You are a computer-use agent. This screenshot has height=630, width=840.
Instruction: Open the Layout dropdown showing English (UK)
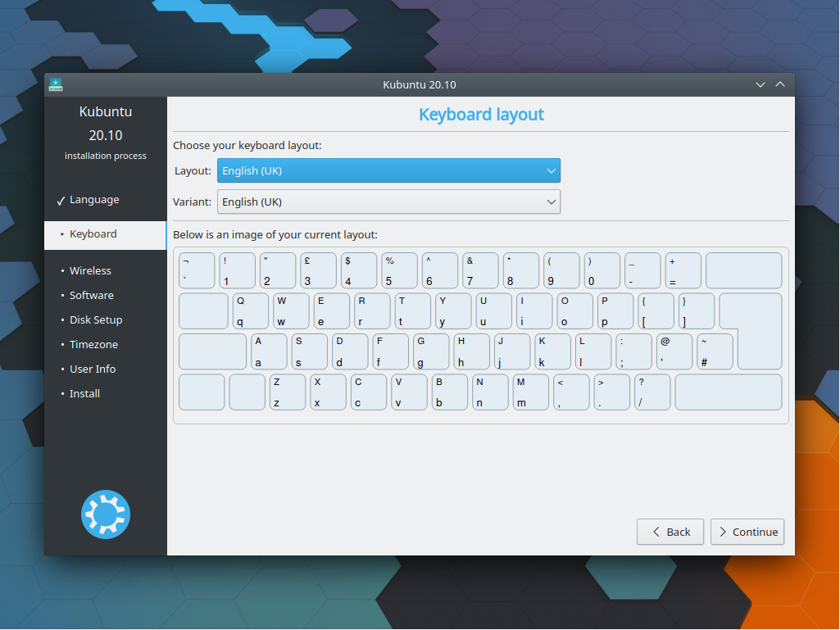tap(388, 171)
